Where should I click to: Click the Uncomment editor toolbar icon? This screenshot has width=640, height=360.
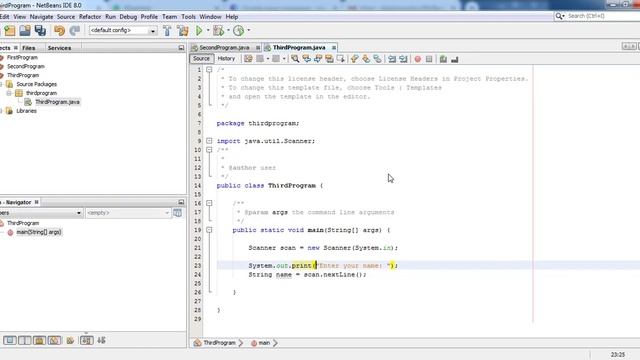coord(455,59)
